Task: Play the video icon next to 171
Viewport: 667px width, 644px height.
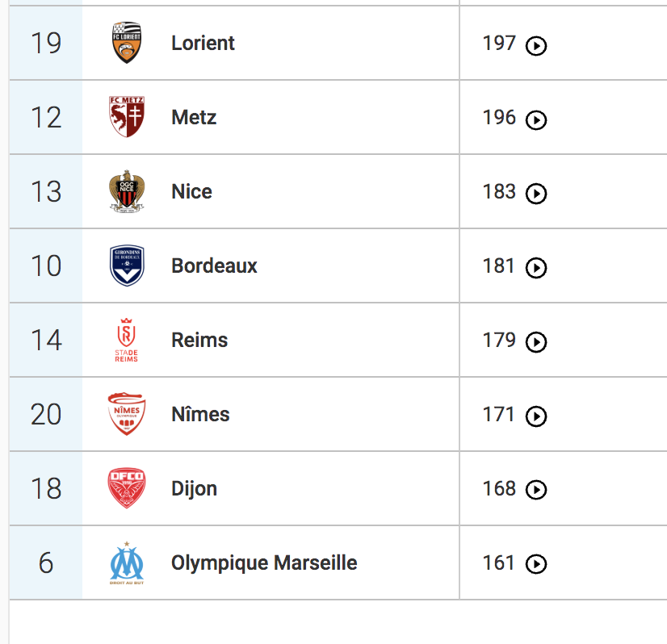Action: tap(536, 416)
